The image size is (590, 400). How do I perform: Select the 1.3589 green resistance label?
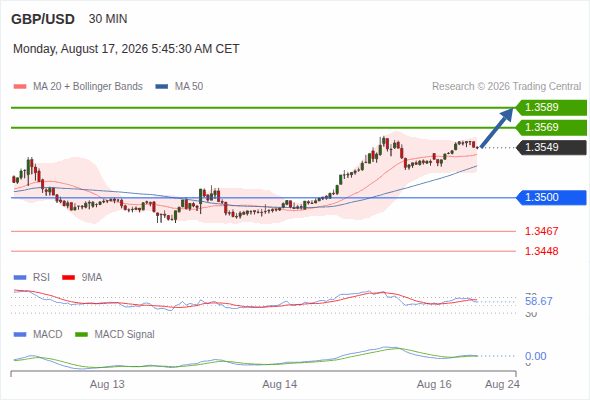pyautogui.click(x=551, y=108)
